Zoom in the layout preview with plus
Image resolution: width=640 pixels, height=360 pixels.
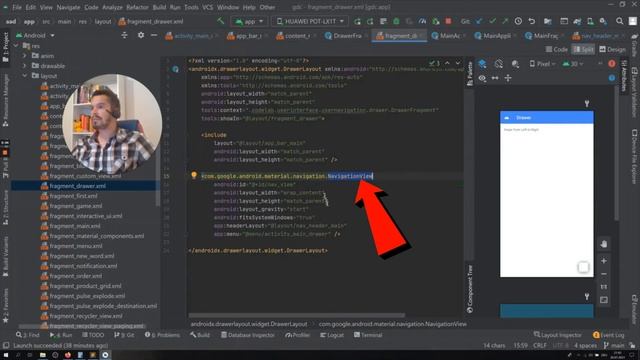coord(604,260)
